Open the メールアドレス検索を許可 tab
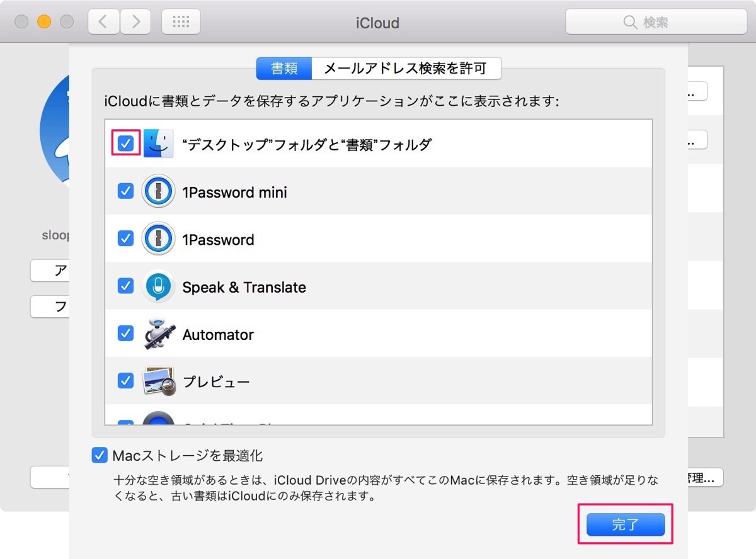This screenshot has width=756, height=559. [406, 69]
